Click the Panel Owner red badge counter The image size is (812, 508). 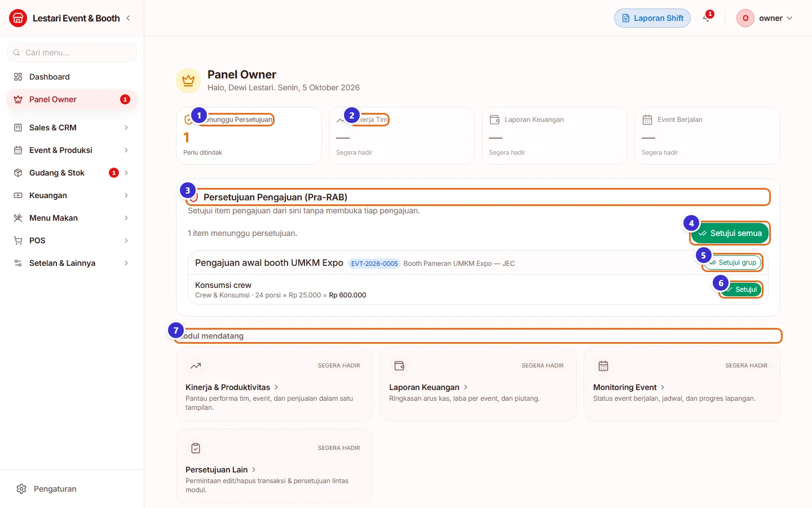click(x=125, y=99)
